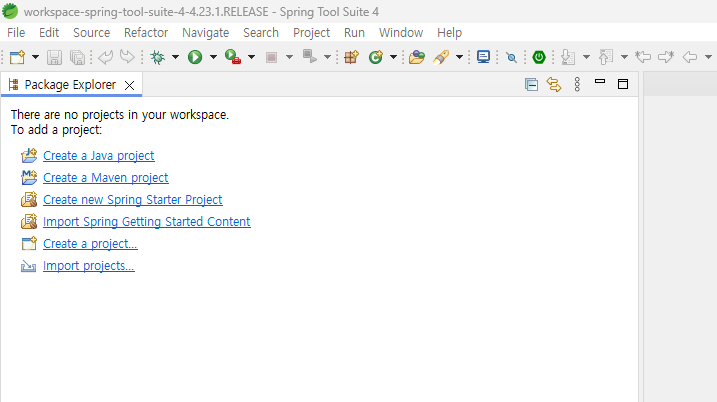Click the Save icon in the toolbar
The image size is (717, 402).
point(54,57)
